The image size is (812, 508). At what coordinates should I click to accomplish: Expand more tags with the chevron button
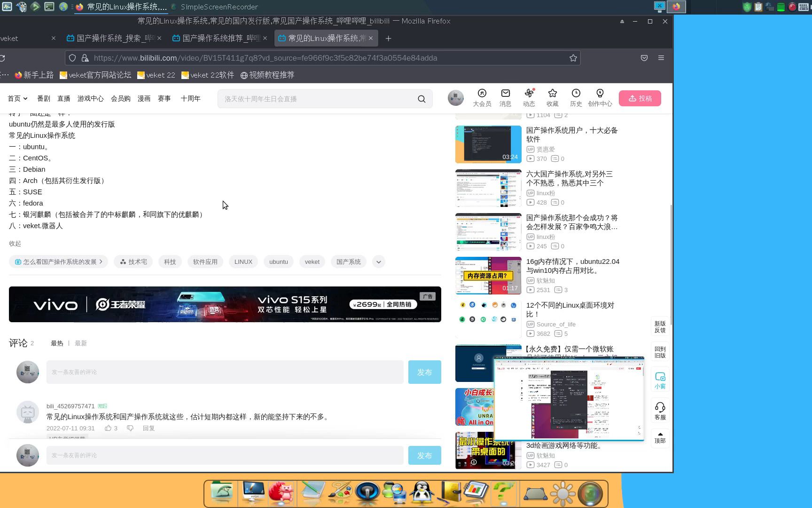coord(379,262)
